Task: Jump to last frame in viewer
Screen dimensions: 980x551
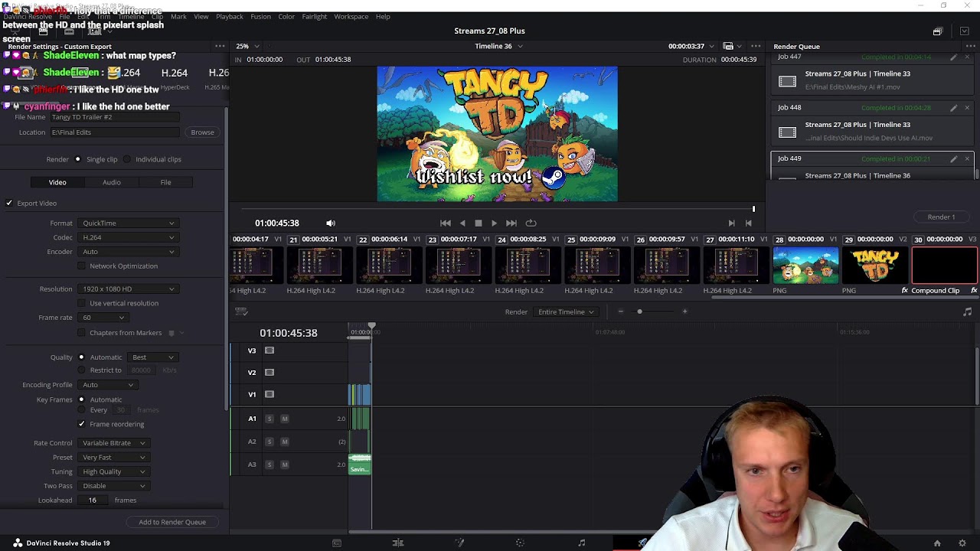Action: point(511,223)
